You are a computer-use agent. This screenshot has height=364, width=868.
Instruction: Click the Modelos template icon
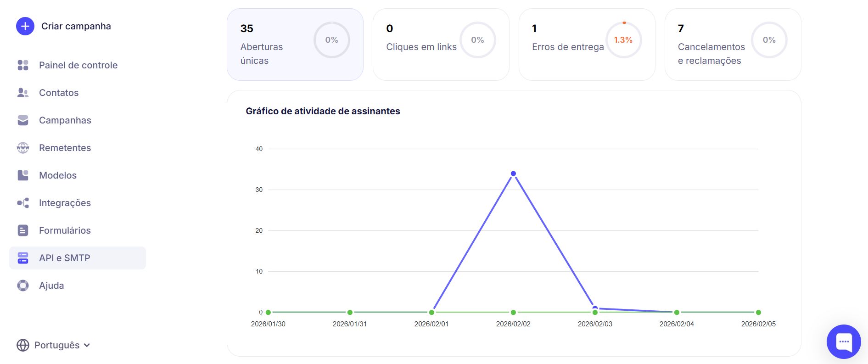[x=23, y=175]
